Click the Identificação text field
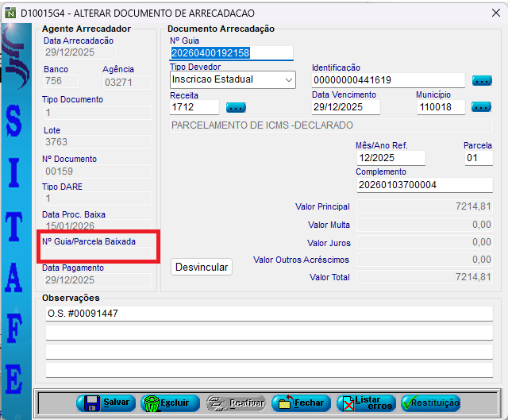This screenshot has height=420, width=508. [387, 80]
